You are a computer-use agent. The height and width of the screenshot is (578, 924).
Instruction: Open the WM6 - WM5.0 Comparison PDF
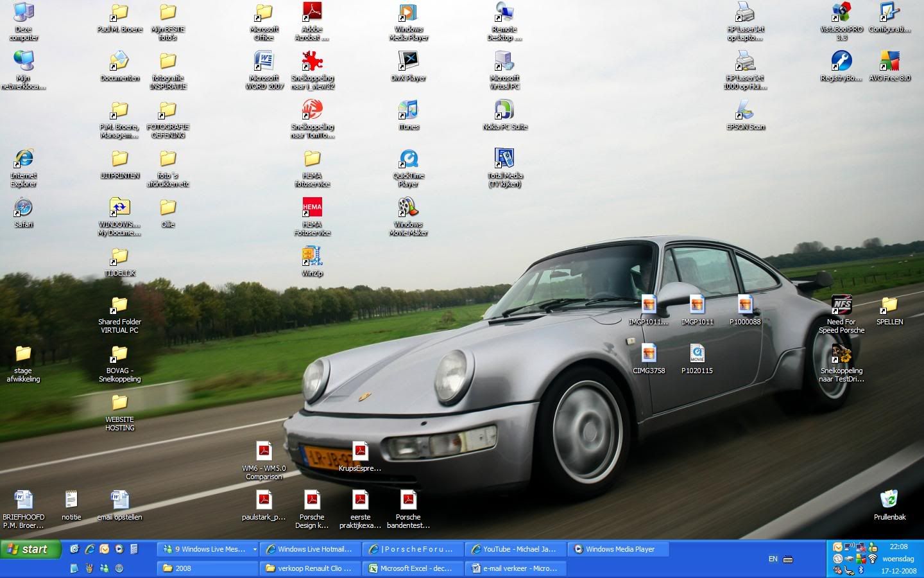264,460
